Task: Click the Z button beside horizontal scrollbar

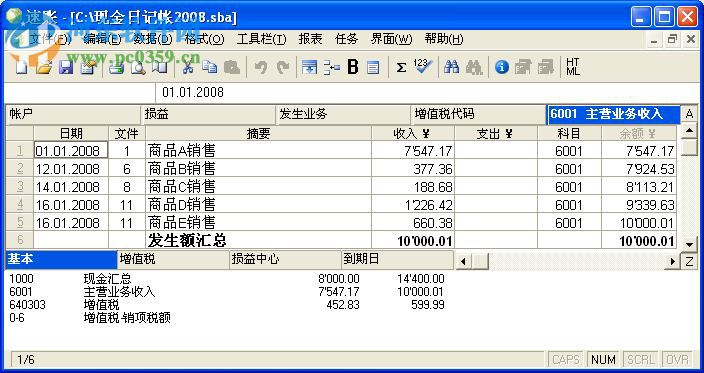Action: [x=690, y=261]
